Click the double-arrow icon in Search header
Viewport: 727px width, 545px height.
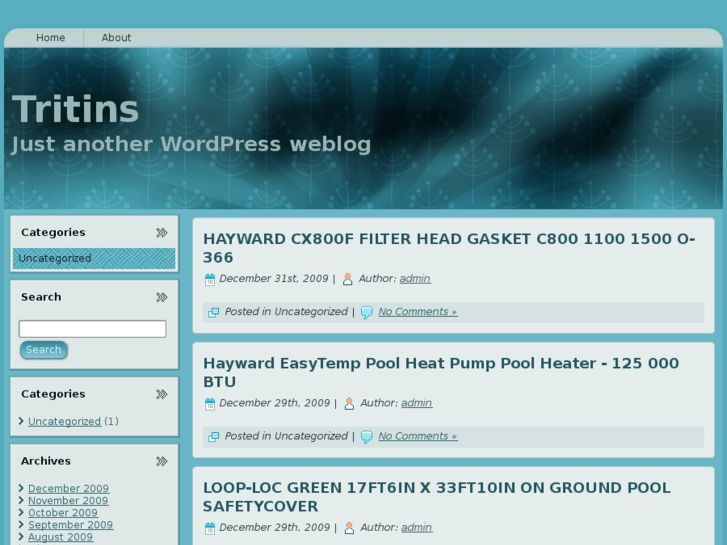pyautogui.click(x=161, y=297)
